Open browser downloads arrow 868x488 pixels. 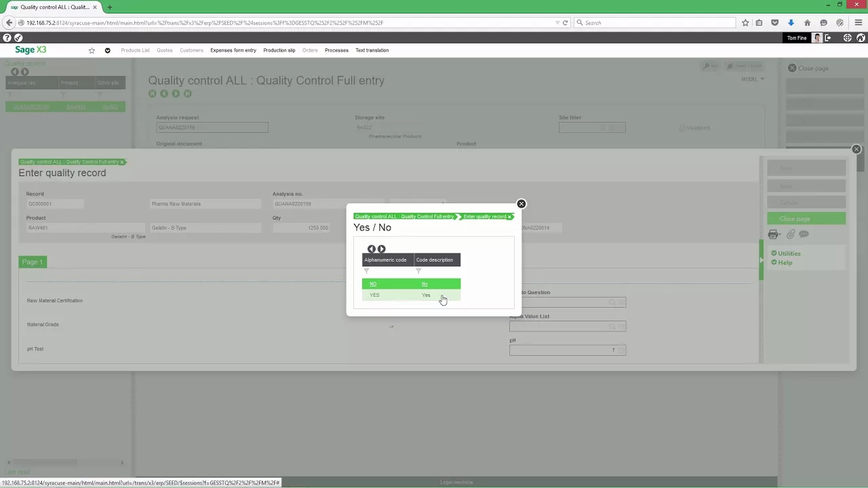click(x=791, y=22)
